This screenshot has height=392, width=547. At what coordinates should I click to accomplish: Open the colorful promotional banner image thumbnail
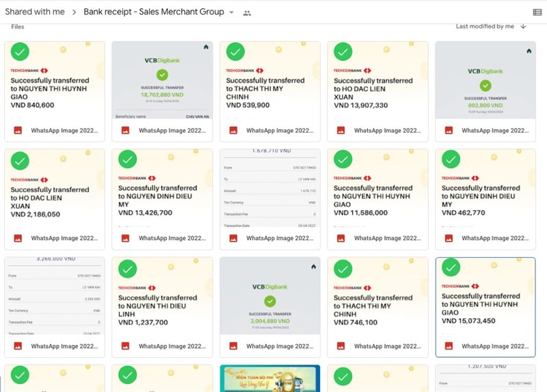(270, 378)
